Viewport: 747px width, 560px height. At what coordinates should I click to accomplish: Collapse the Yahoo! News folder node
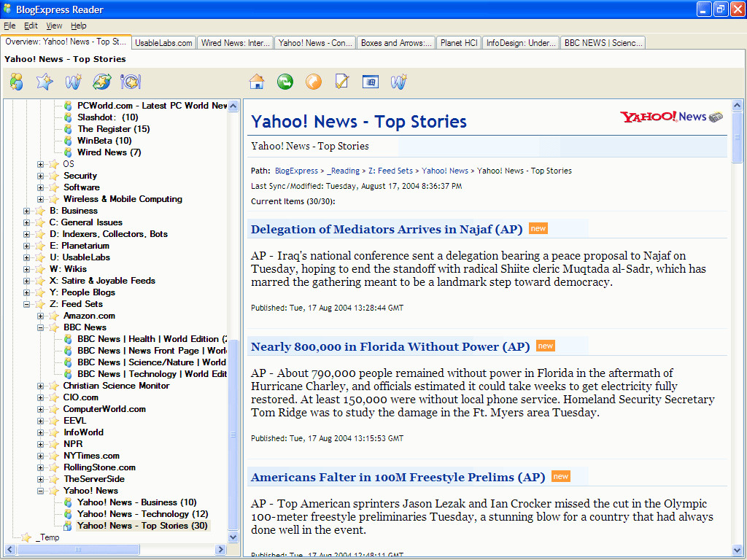click(x=41, y=491)
